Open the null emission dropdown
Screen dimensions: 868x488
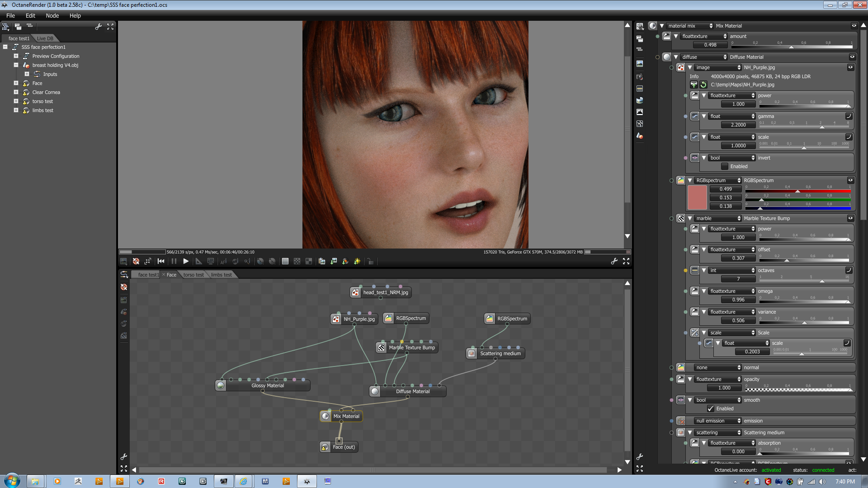[717, 421]
